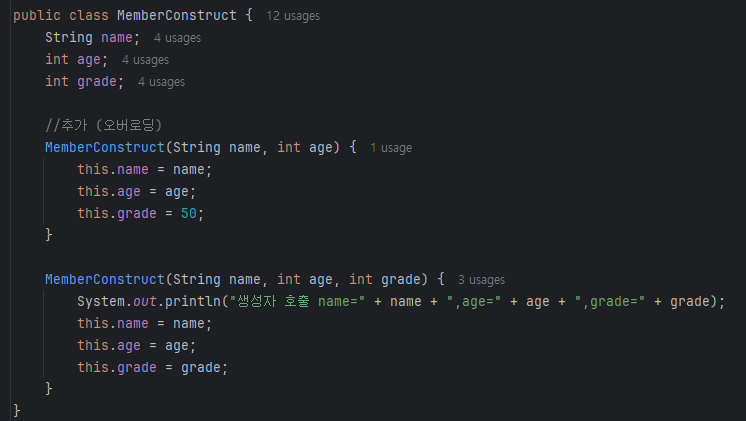The image size is (746, 421).
Task: Click the '12 usages' hint beside the class declaration
Action: pos(293,16)
